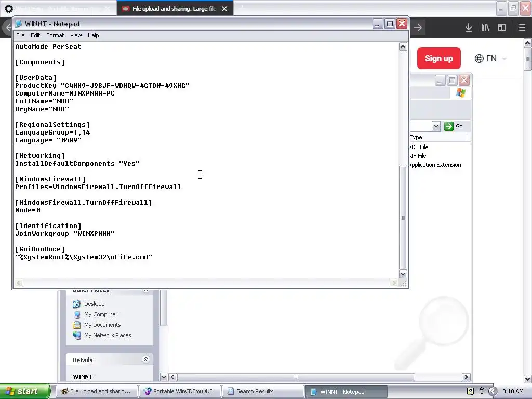Switch to File upload and sharing taskbar item
Screen dimensions: 532x399
point(96,391)
